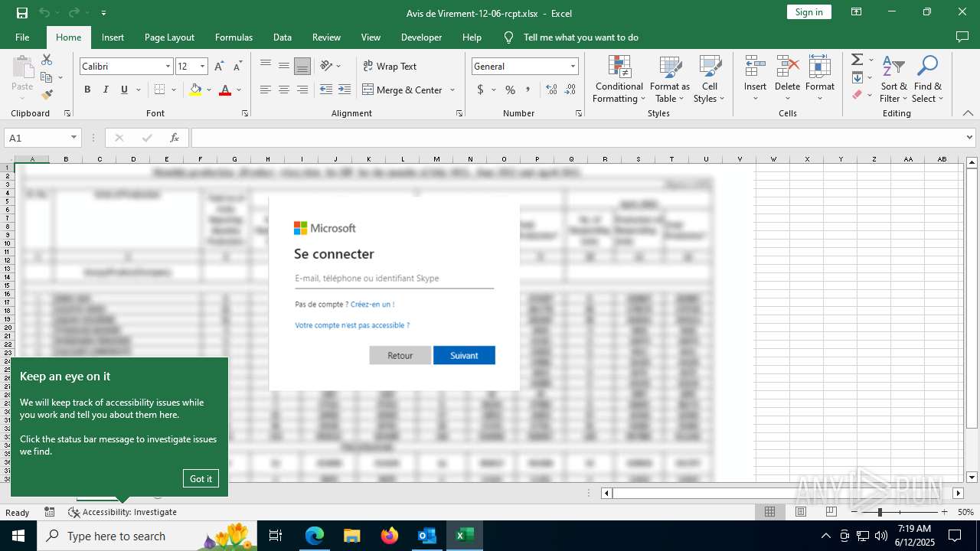Open the Name Box dropdown arrow
The height and width of the screenshot is (551, 980).
pos(73,138)
